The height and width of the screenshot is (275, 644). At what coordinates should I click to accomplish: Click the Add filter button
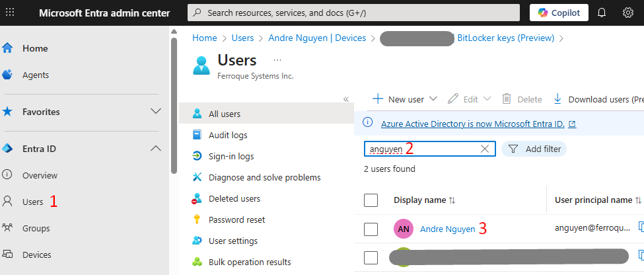click(534, 149)
